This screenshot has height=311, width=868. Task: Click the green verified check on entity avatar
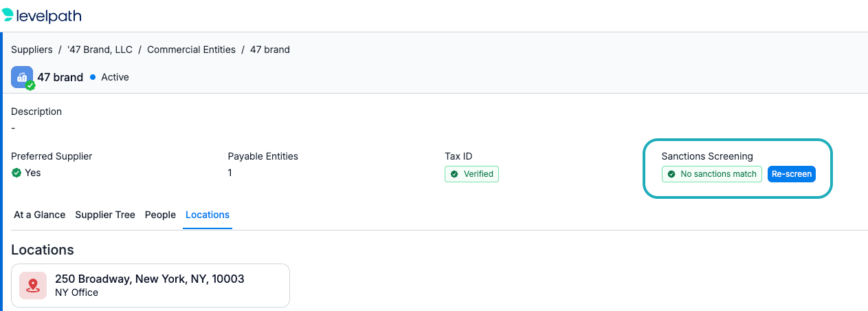point(30,86)
